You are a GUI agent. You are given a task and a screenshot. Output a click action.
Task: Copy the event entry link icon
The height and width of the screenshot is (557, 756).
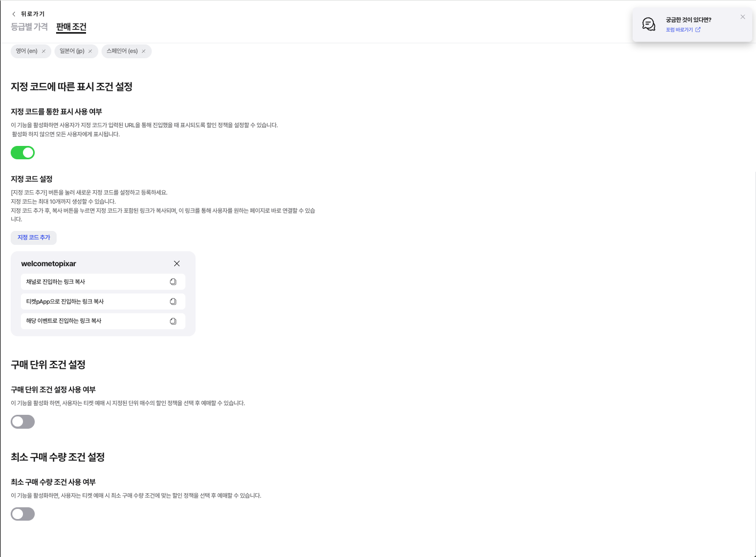click(x=173, y=321)
